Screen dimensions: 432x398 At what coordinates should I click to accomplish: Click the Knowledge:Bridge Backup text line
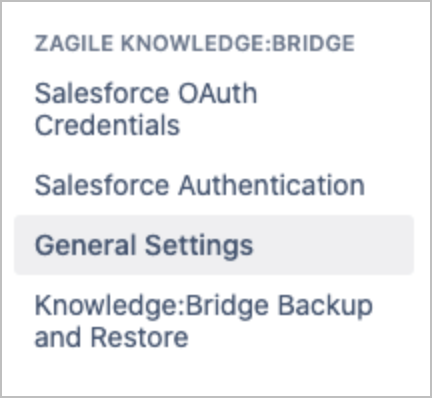(x=204, y=306)
